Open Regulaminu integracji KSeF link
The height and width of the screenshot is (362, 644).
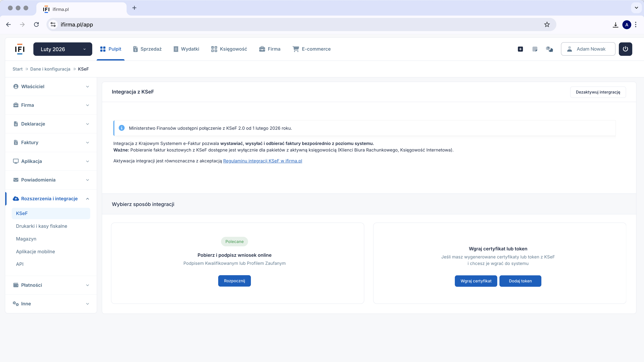pos(262,161)
